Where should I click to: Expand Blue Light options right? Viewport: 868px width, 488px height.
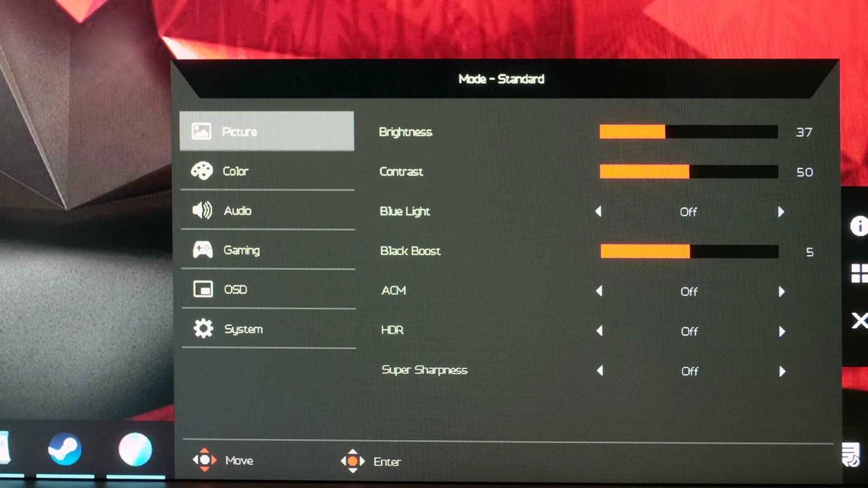(781, 211)
